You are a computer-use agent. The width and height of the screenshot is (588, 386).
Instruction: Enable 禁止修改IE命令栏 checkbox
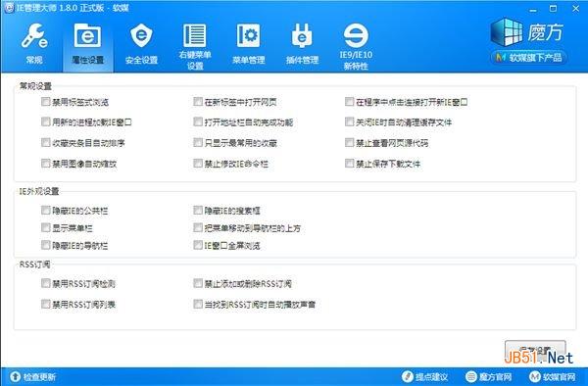click(198, 164)
